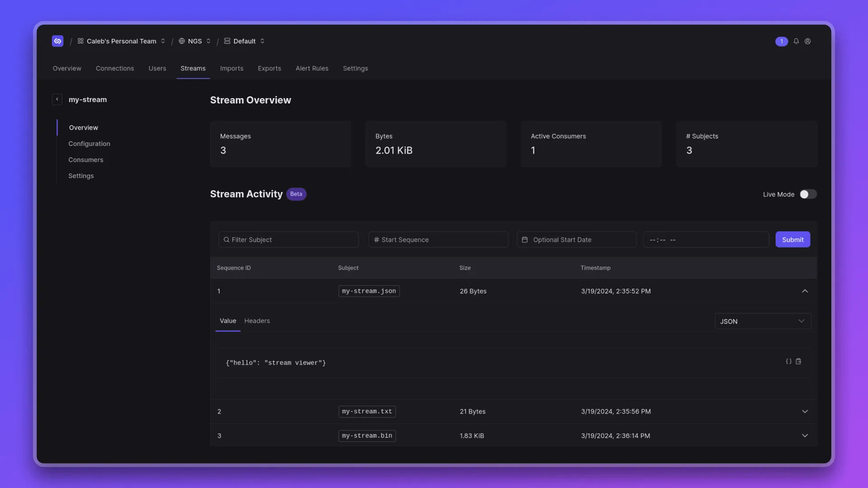Click the Default environment icon
868x488 pixels.
(x=226, y=41)
